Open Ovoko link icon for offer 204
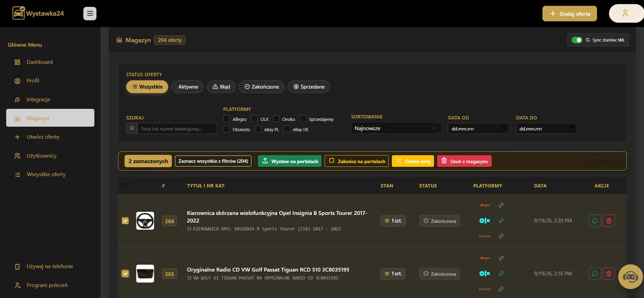Viewport: 644px width, 298px height. (501, 236)
